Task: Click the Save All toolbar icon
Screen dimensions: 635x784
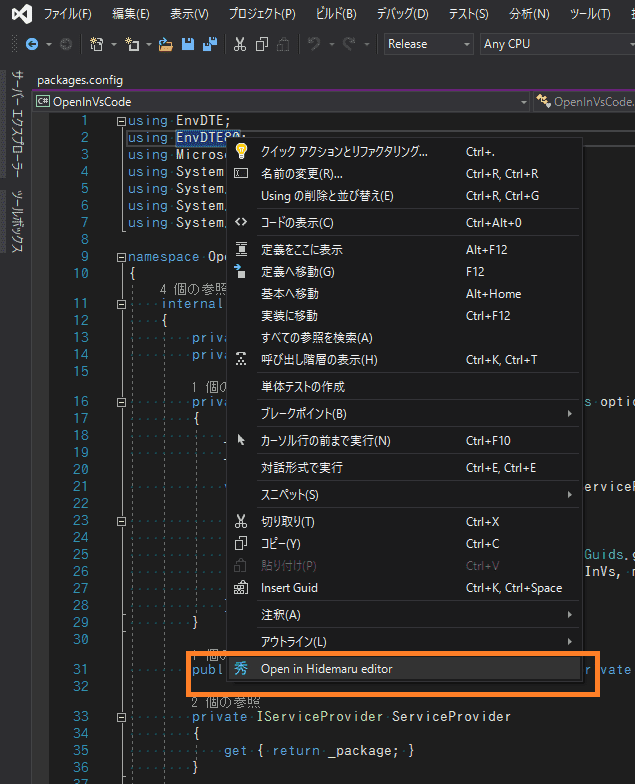Action: point(210,44)
